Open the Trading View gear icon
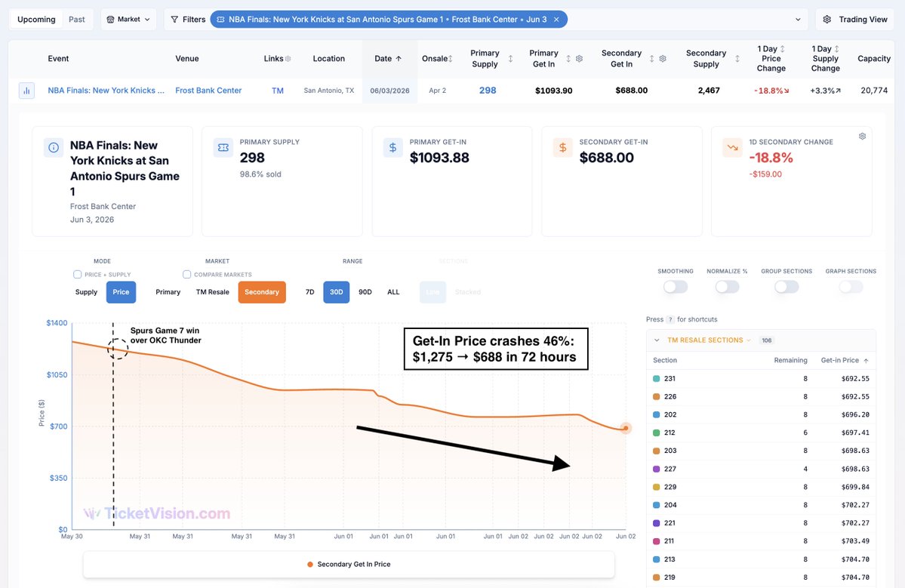The height and width of the screenshot is (588, 905). 827,20
